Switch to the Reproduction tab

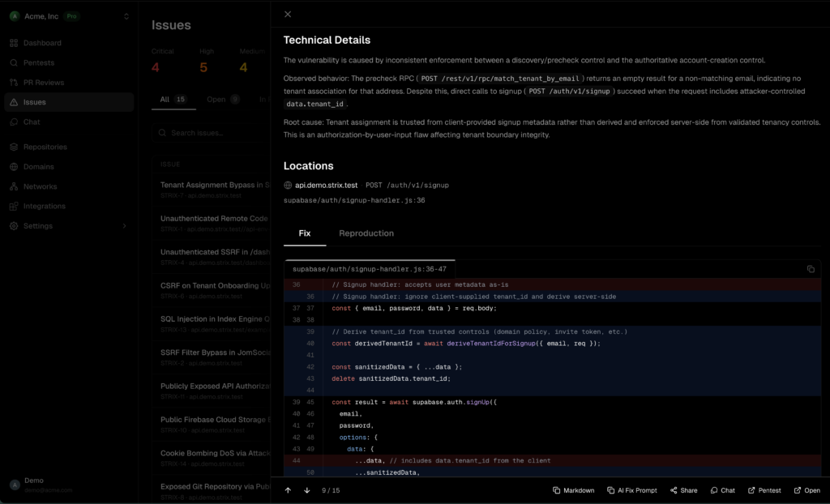click(x=366, y=233)
